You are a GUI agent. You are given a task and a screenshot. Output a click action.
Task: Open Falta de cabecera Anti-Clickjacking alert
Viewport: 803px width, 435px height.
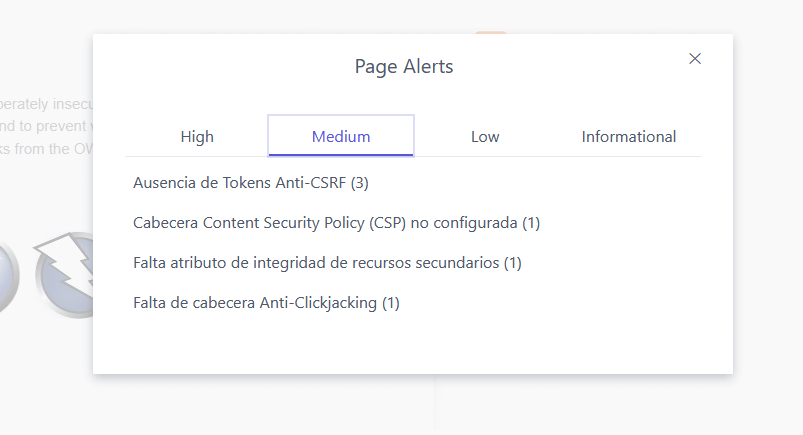click(266, 303)
